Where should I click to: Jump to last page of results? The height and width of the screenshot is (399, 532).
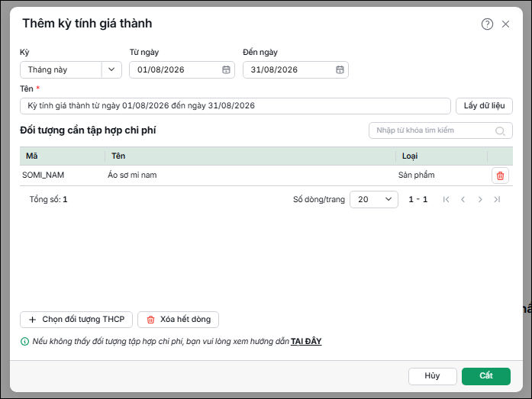[497, 199]
